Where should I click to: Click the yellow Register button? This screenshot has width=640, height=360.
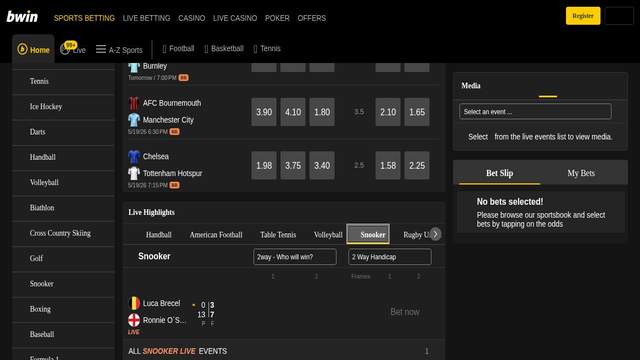583,16
